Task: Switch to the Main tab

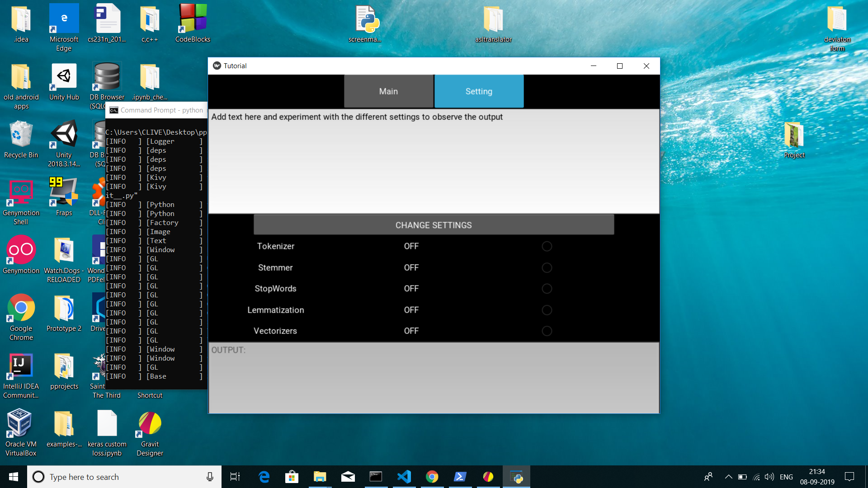Action: pyautogui.click(x=388, y=91)
